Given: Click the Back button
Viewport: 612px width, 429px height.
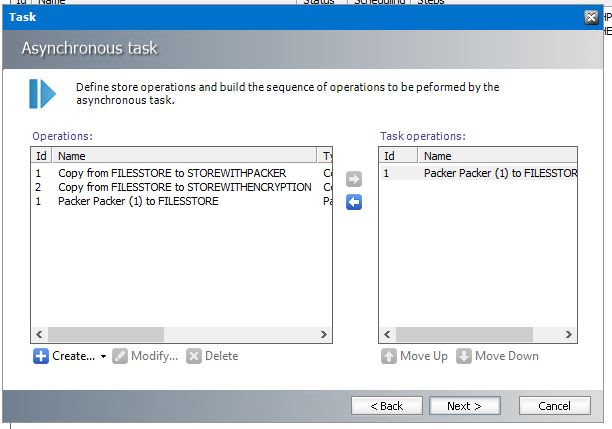Looking at the screenshot, I should click(387, 406).
